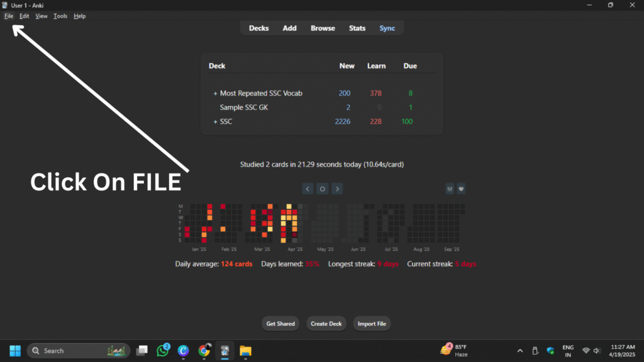Open the weather widget showing 85°F Haze
This screenshot has height=362, width=644.
tap(454, 351)
